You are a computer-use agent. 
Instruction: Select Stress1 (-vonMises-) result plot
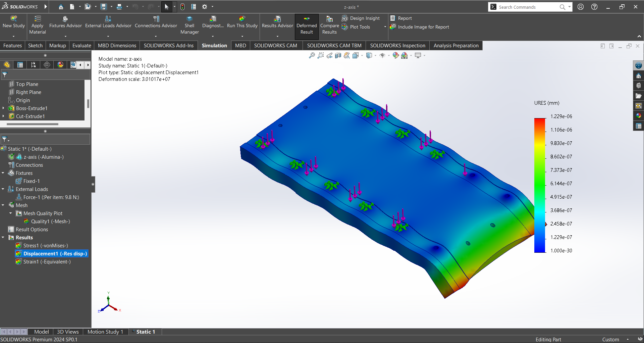(45, 246)
